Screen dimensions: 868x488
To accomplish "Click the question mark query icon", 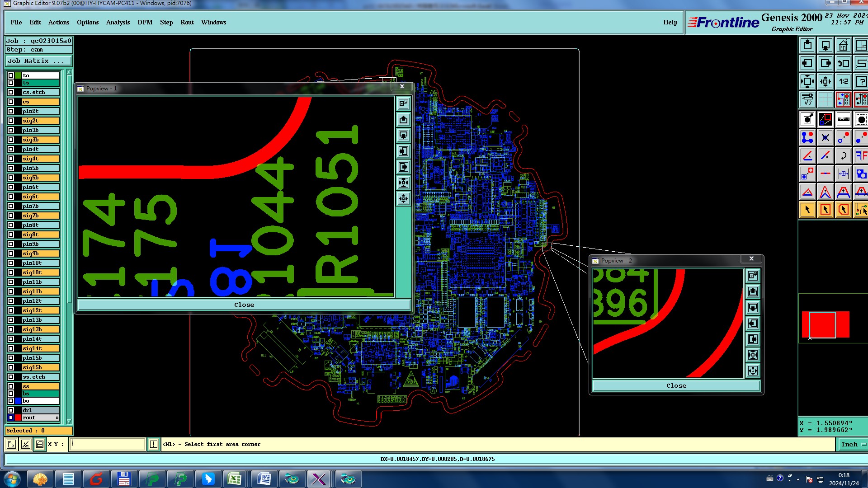I will point(861,82).
